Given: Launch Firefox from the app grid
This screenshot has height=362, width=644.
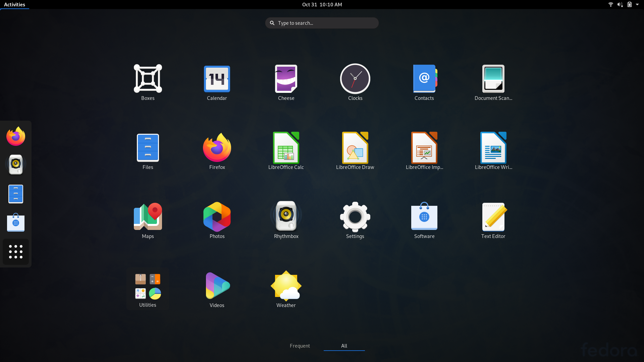Looking at the screenshot, I should (x=217, y=152).
